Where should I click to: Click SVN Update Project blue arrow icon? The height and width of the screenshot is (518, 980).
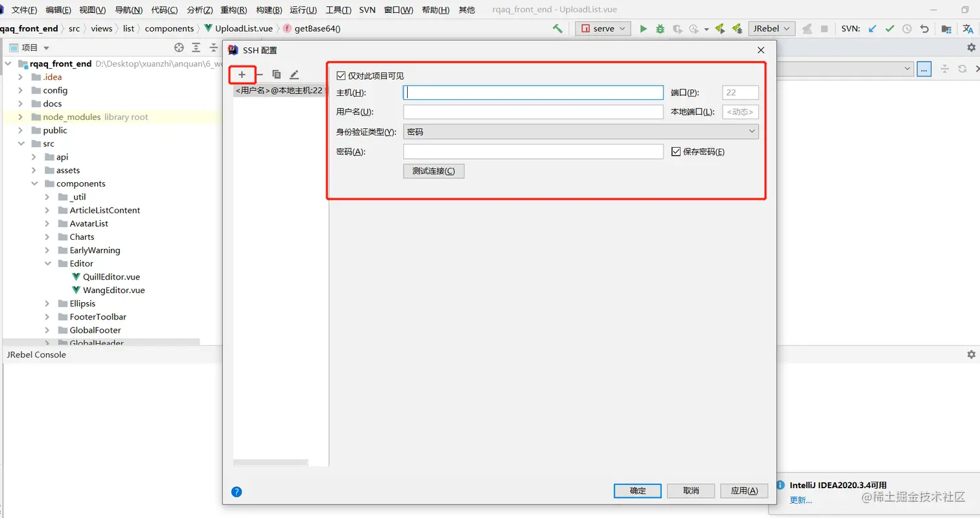(x=872, y=29)
